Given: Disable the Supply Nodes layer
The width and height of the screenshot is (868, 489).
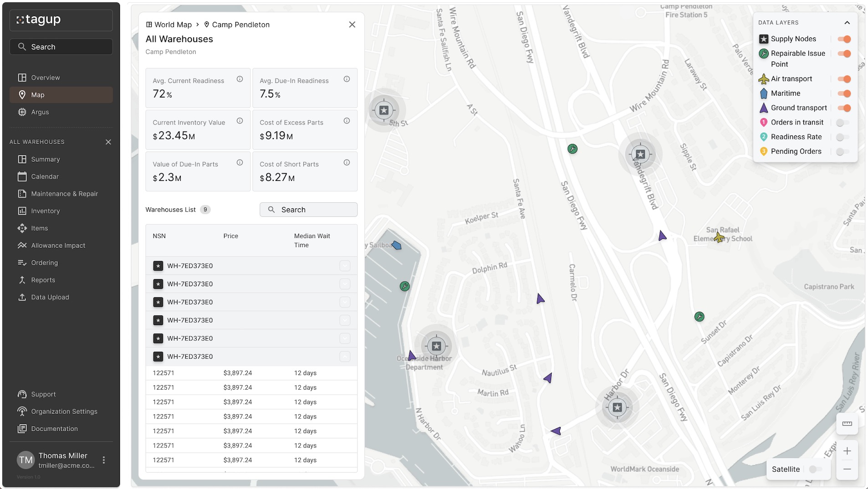Looking at the screenshot, I should (844, 39).
